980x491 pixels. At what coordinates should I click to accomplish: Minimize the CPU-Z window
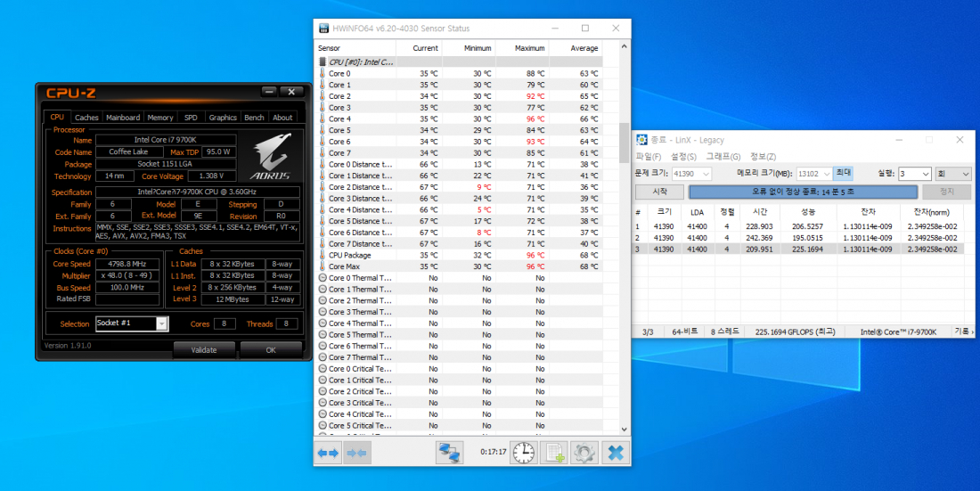pyautogui.click(x=269, y=92)
